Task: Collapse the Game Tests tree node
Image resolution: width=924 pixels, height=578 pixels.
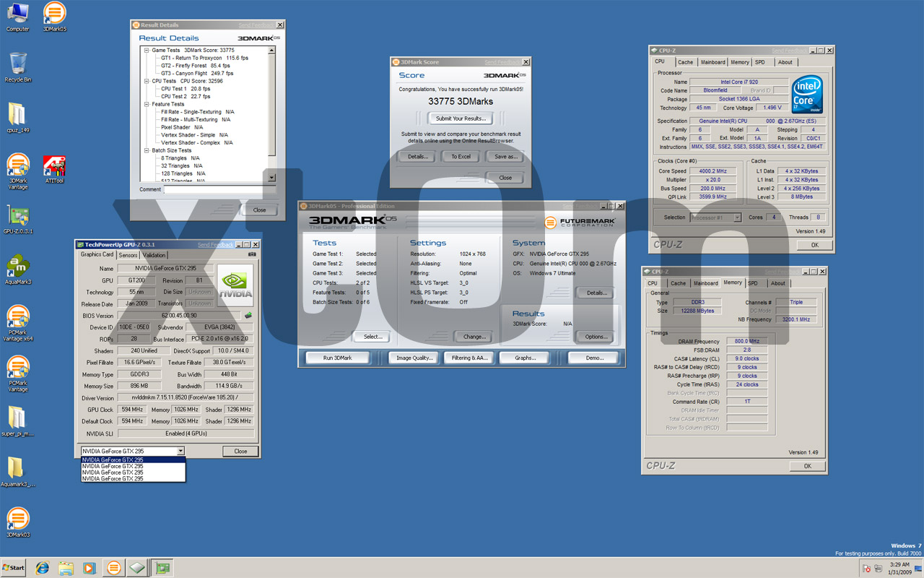Action: coord(147,50)
